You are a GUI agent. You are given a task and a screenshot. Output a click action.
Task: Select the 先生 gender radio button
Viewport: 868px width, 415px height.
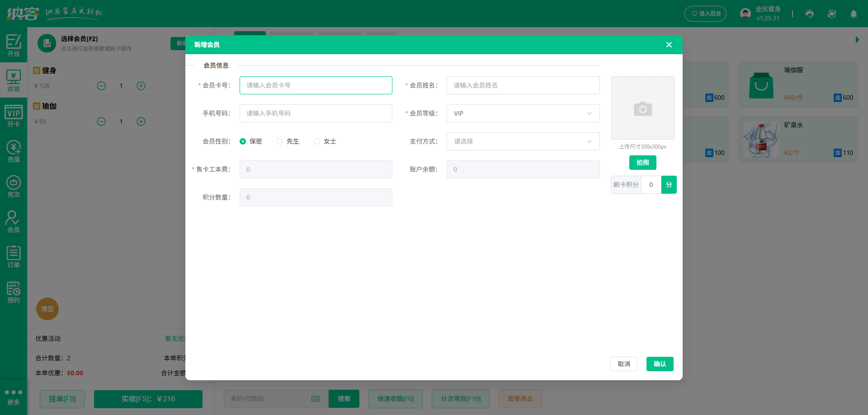coord(279,141)
